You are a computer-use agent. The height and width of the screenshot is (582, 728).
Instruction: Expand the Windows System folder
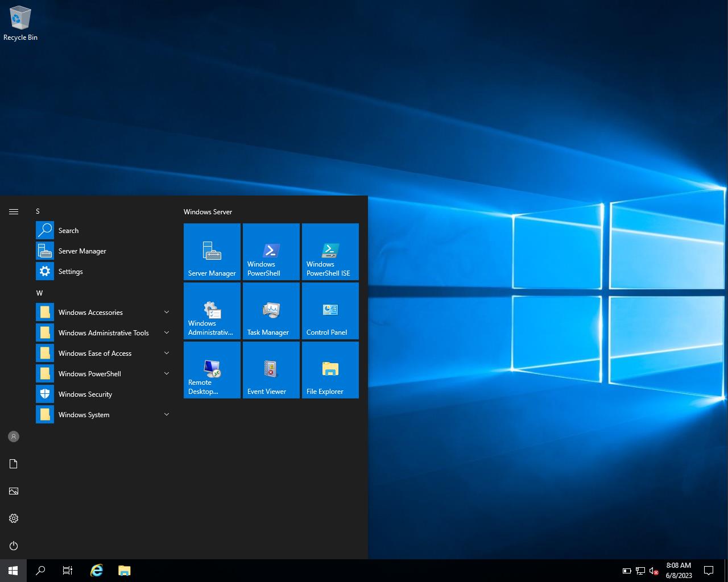tap(102, 415)
